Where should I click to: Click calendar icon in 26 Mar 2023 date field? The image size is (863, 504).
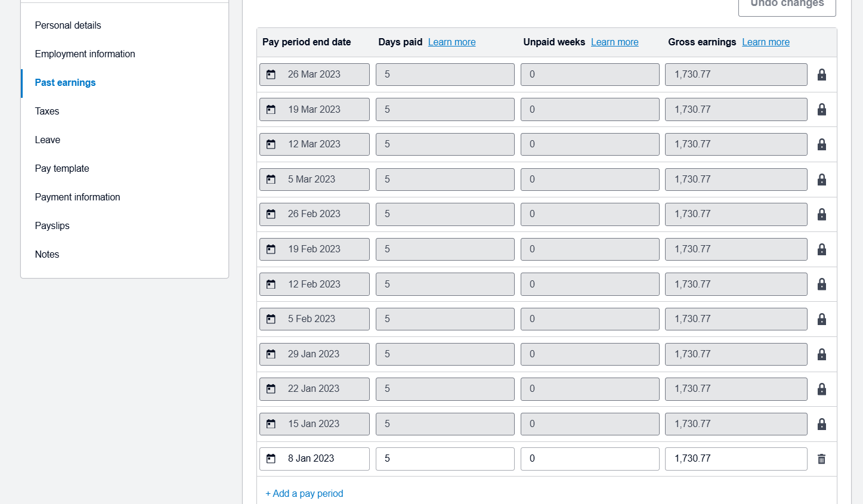271,75
